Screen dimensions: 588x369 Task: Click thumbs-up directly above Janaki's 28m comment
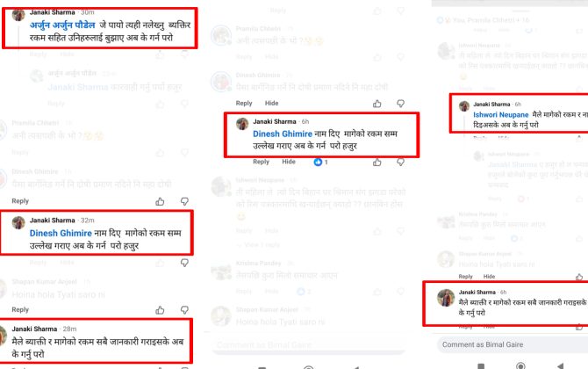[160, 310]
